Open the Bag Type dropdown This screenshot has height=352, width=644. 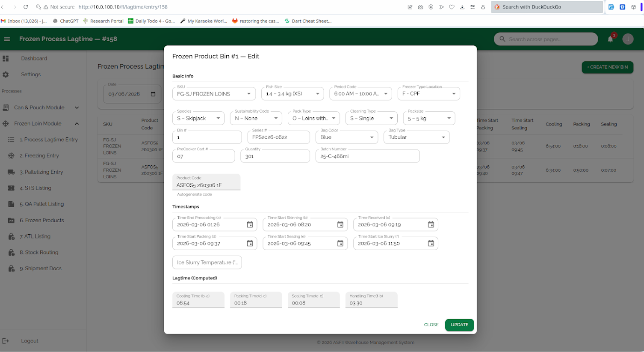[417, 137]
